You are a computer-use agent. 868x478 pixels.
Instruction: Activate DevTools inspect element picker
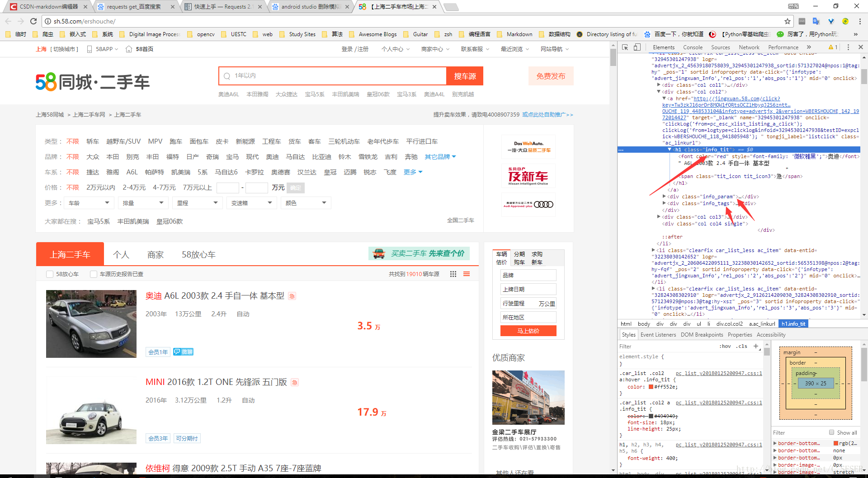[x=625, y=47]
